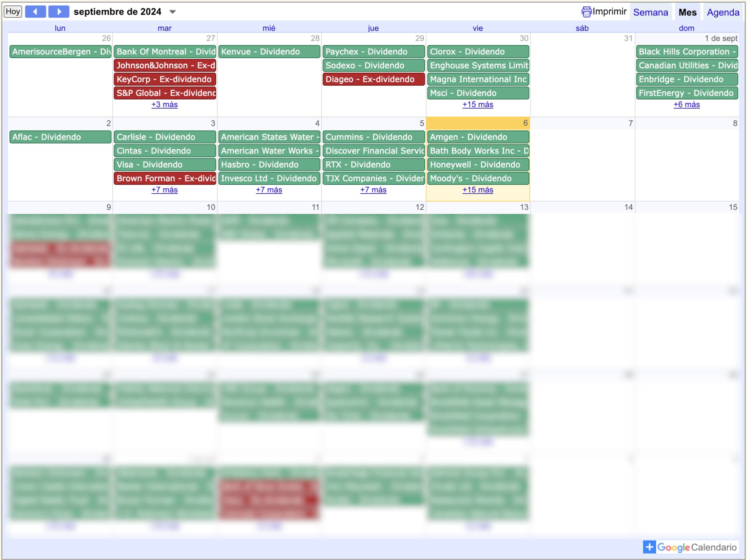
Task: Open Aflac Dividendo event
Action: coord(60,137)
